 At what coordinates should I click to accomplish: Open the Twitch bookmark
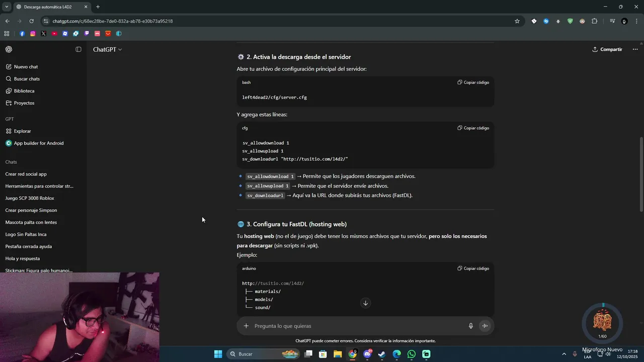coord(87,34)
